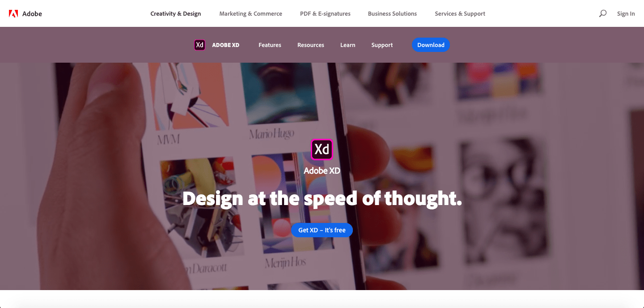644x308 pixels.
Task: Open the Learn page
Action: point(347,45)
